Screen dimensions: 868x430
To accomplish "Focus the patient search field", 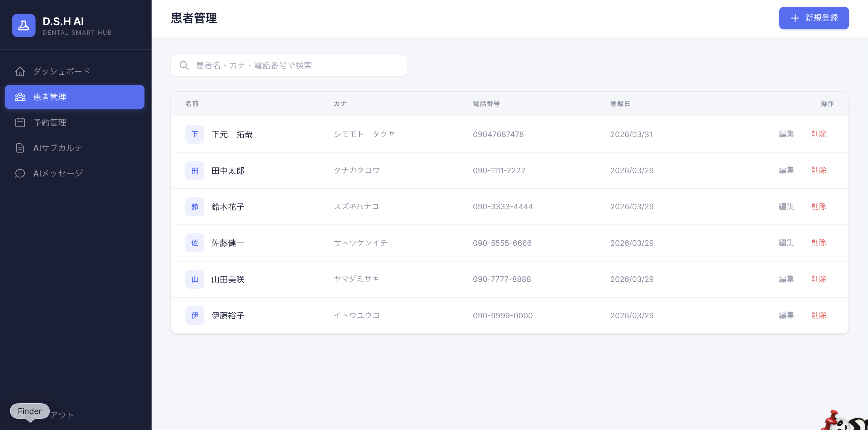I will (289, 65).
